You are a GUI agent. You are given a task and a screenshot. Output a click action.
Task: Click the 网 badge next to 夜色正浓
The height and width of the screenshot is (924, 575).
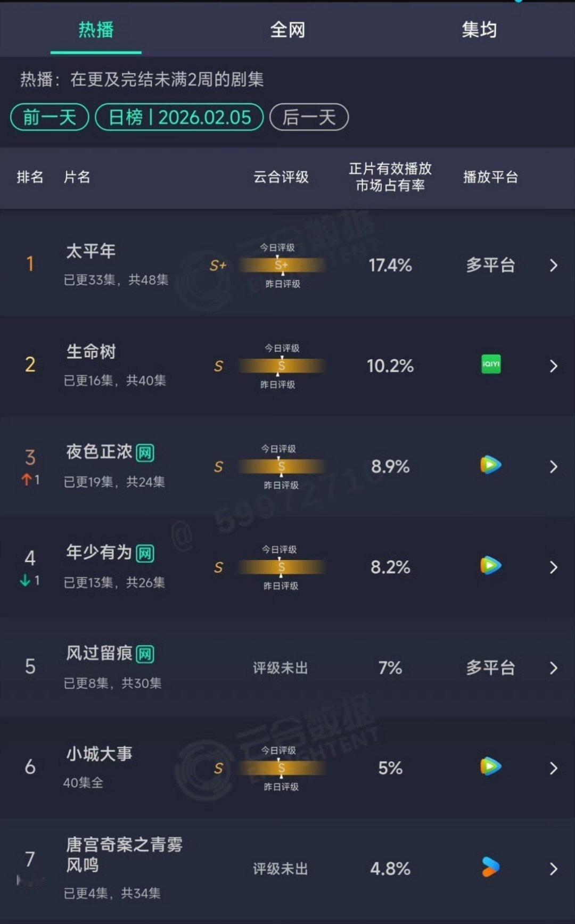tap(145, 453)
